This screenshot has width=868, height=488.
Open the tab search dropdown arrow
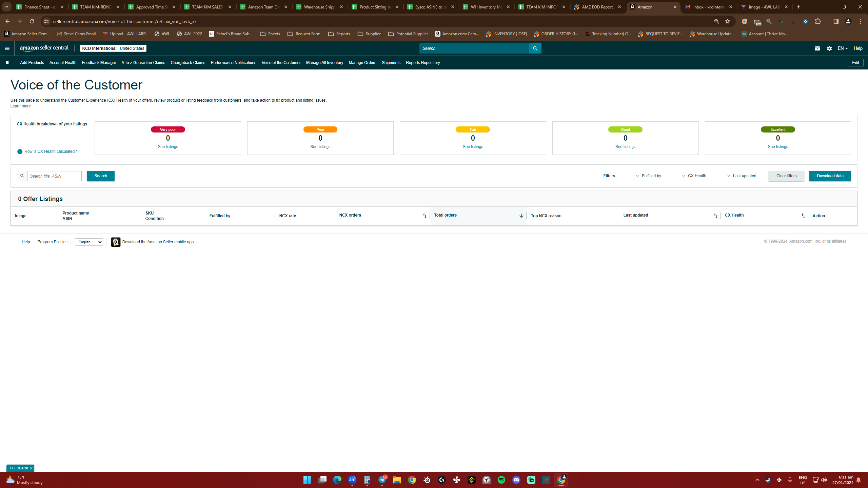click(x=6, y=7)
